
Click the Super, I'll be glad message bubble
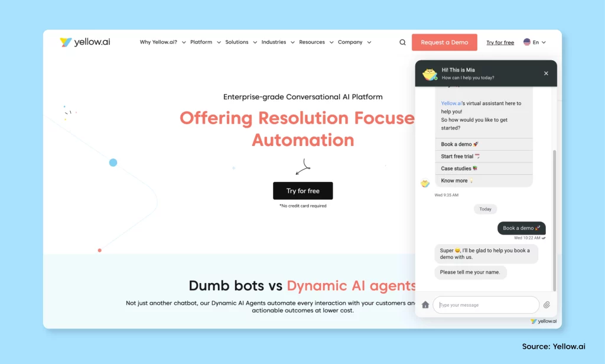486,253
